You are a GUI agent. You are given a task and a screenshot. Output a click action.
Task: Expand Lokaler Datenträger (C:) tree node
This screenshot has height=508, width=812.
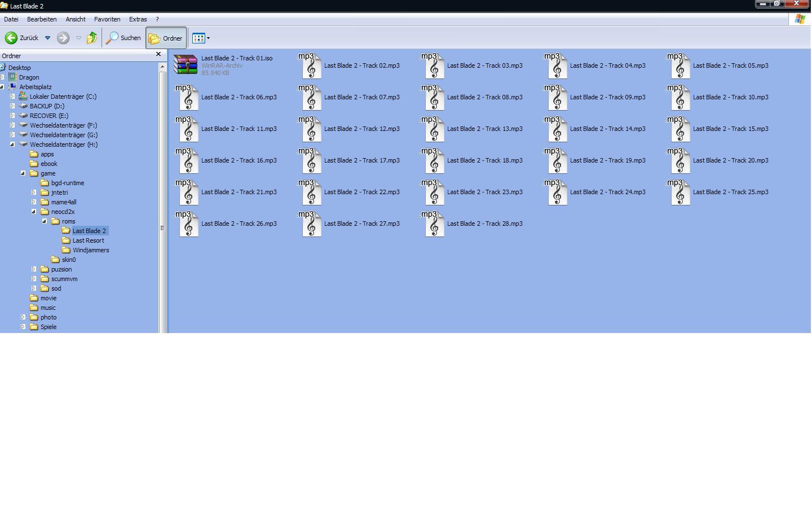(x=12, y=97)
